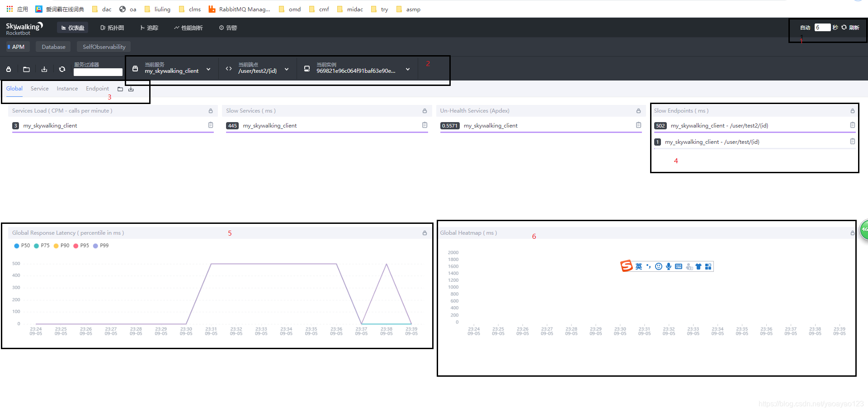Toggle the lock on Global Heatmap panel

click(x=853, y=233)
